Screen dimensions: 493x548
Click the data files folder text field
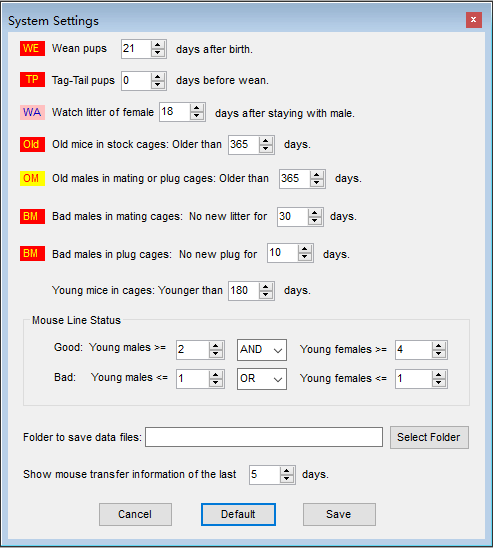(264, 437)
